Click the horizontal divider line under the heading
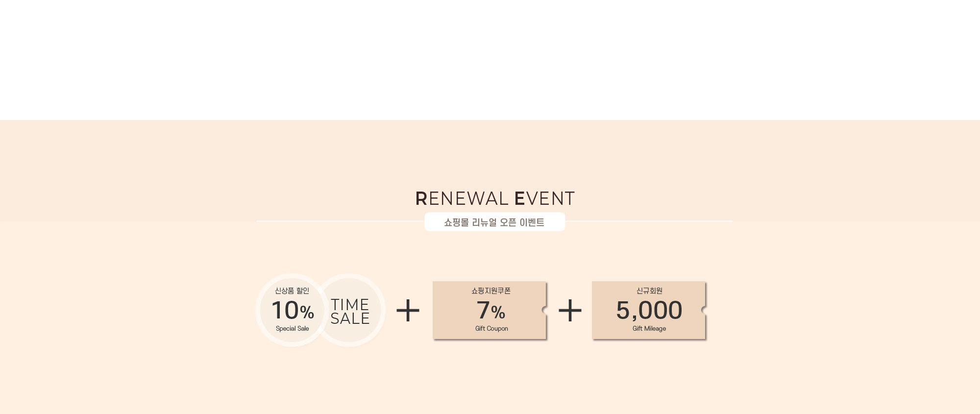 pyautogui.click(x=495, y=221)
